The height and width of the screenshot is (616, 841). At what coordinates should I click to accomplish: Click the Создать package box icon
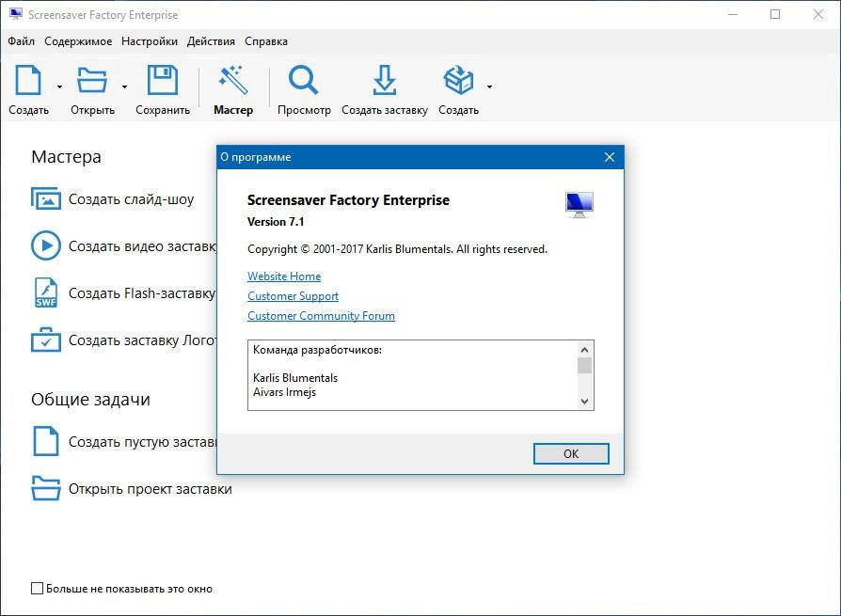[x=458, y=80]
